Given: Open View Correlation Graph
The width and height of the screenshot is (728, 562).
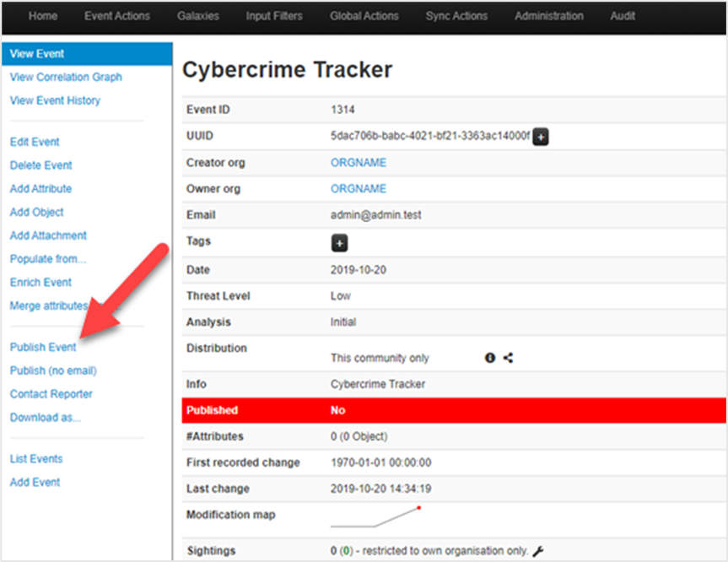Looking at the screenshot, I should tap(66, 77).
